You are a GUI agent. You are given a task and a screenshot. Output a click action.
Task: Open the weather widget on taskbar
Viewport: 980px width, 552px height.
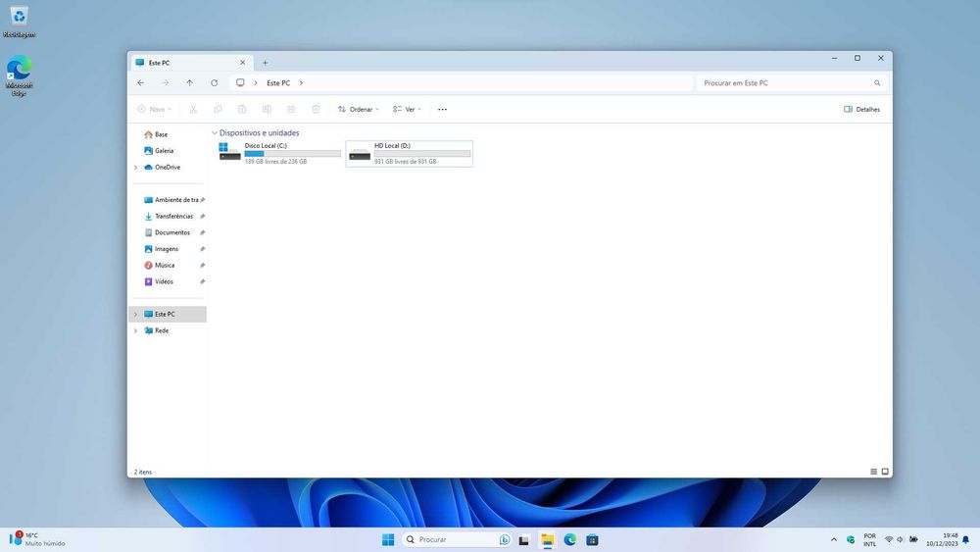[37, 539]
